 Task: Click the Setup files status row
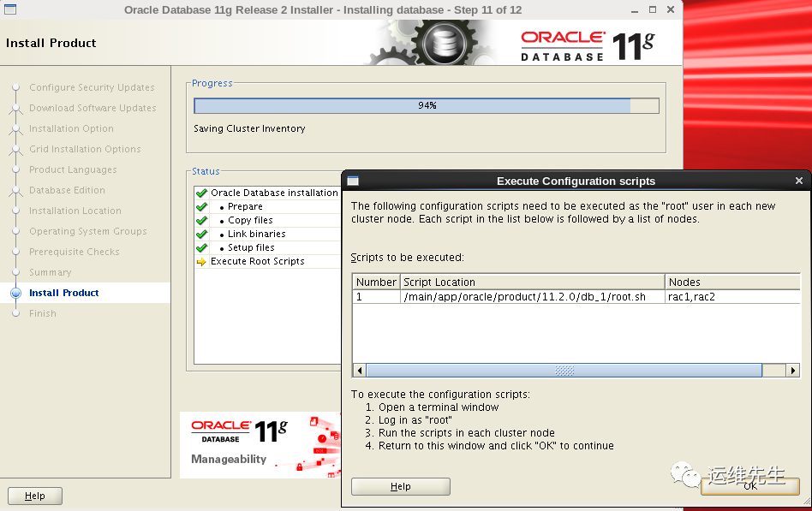[x=268, y=247]
